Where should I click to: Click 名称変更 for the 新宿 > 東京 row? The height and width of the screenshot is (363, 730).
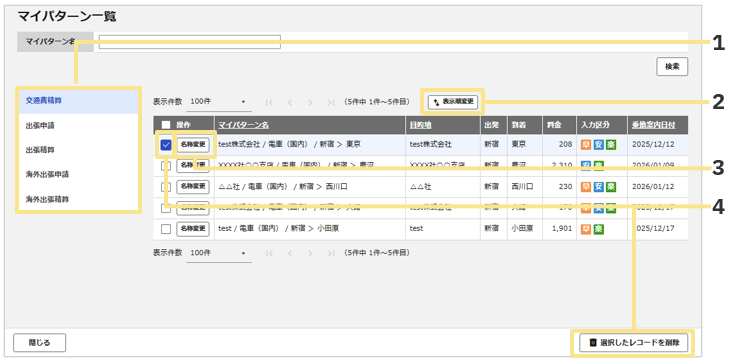[x=193, y=145]
